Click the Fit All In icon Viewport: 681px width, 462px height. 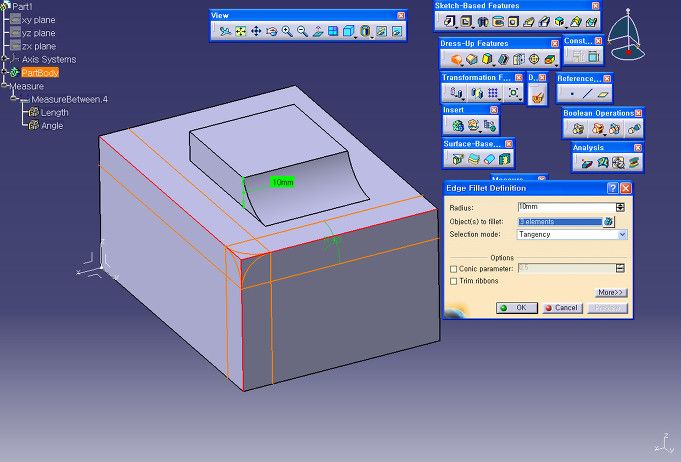(240, 31)
